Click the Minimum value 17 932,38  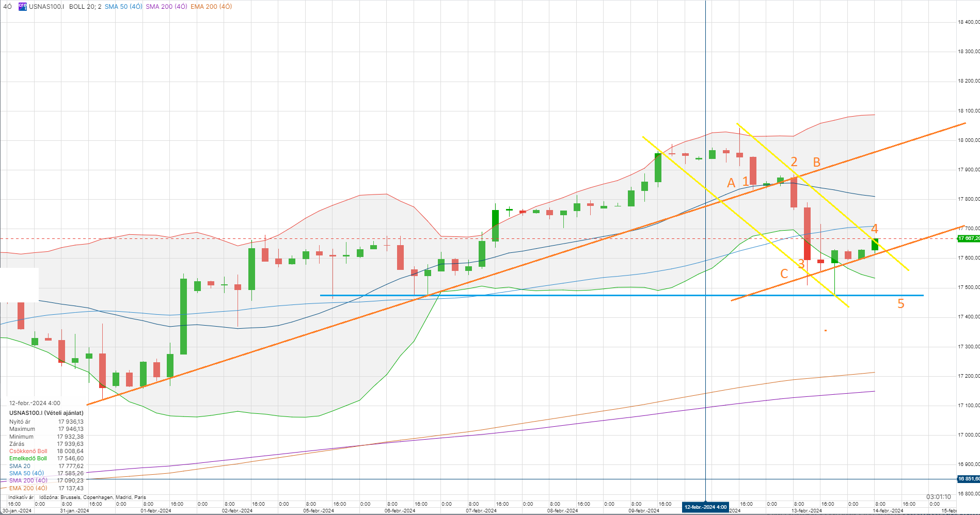click(71, 437)
